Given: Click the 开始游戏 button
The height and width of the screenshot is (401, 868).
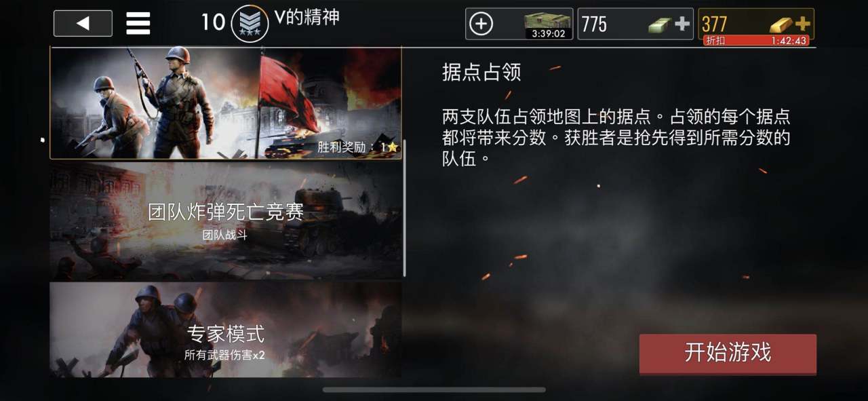Looking at the screenshot, I should (728, 353).
